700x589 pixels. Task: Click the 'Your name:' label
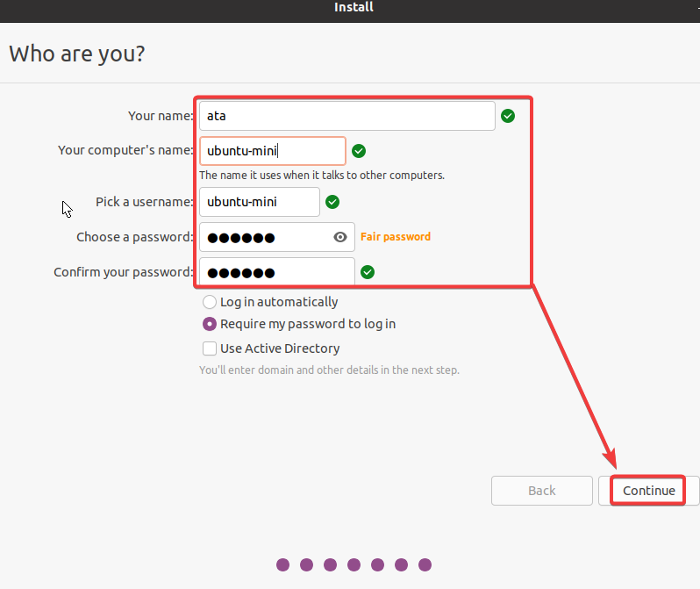[161, 116]
